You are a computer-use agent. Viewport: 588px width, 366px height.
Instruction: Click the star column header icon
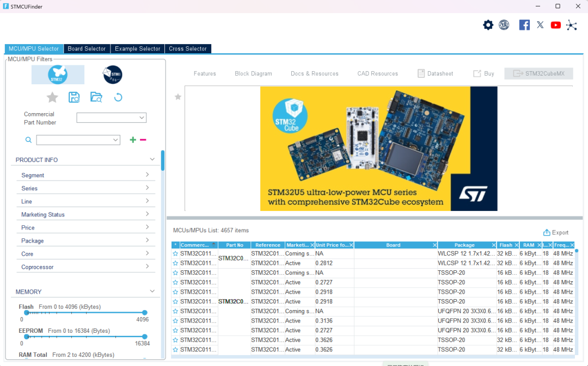(x=175, y=245)
